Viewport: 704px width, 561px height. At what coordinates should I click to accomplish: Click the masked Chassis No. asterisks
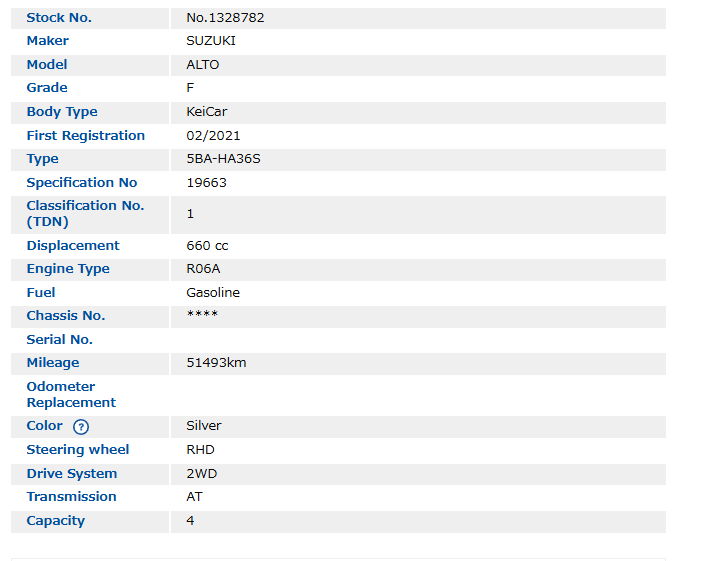202,316
